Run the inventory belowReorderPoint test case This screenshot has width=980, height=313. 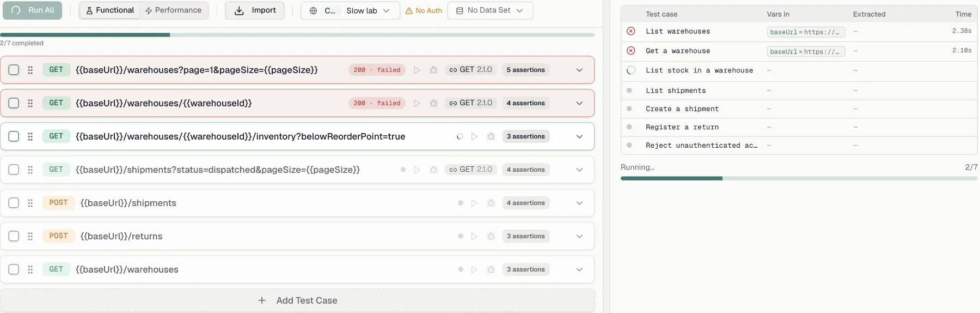(474, 136)
